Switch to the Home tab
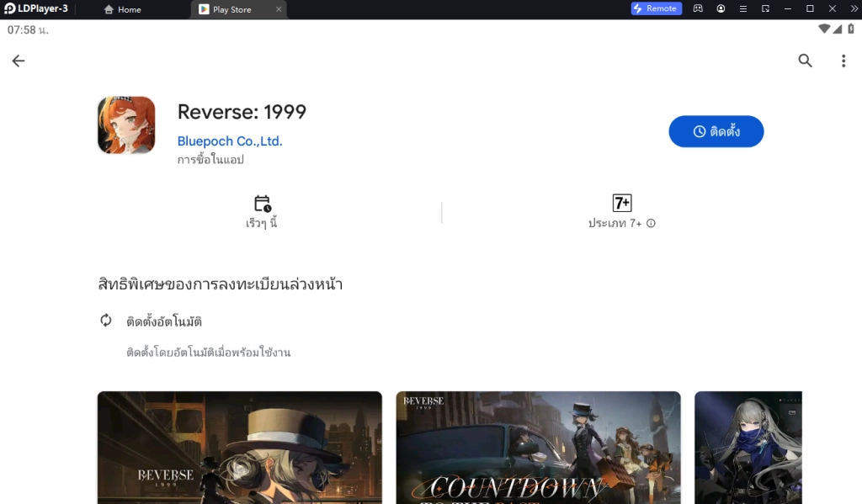The height and width of the screenshot is (504, 862). (123, 9)
